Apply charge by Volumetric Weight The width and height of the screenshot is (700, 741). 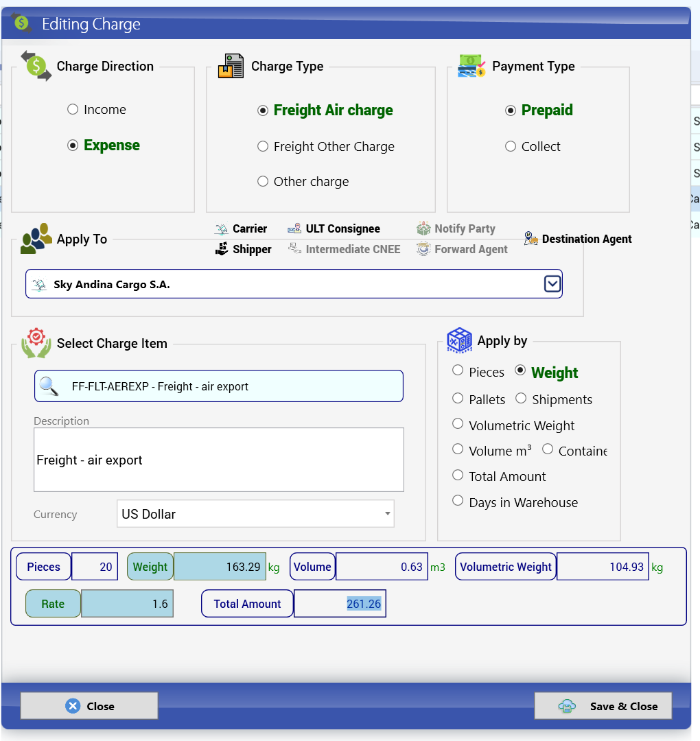pyautogui.click(x=458, y=423)
